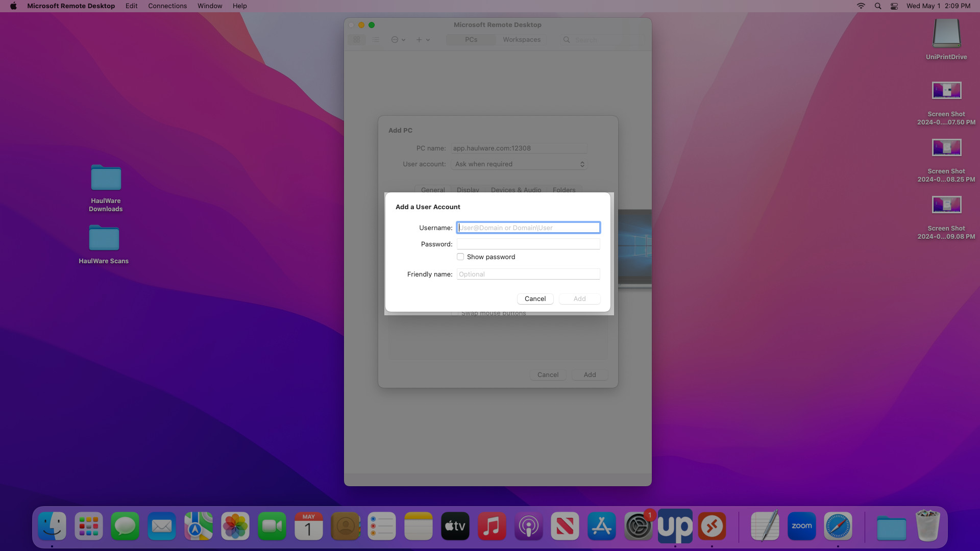980x551 pixels.
Task: Open the UniPrintDrive desktop drive
Action: [x=946, y=39]
